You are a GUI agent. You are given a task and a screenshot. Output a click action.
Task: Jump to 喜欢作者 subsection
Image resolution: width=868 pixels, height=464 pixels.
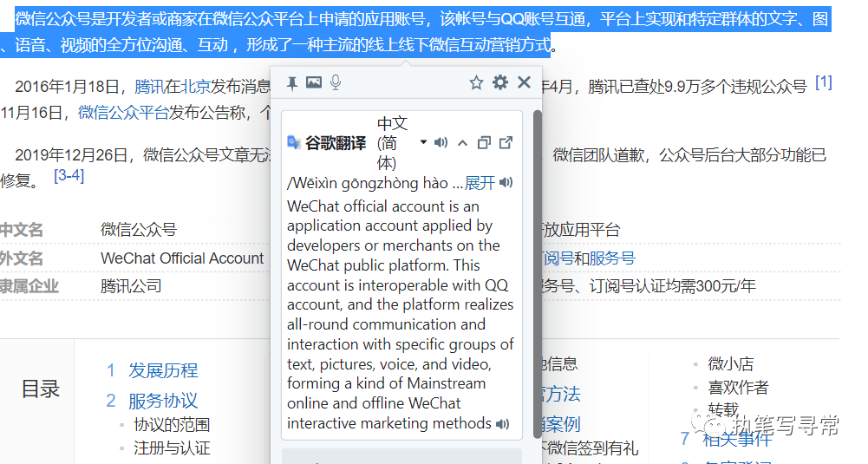[x=738, y=387]
